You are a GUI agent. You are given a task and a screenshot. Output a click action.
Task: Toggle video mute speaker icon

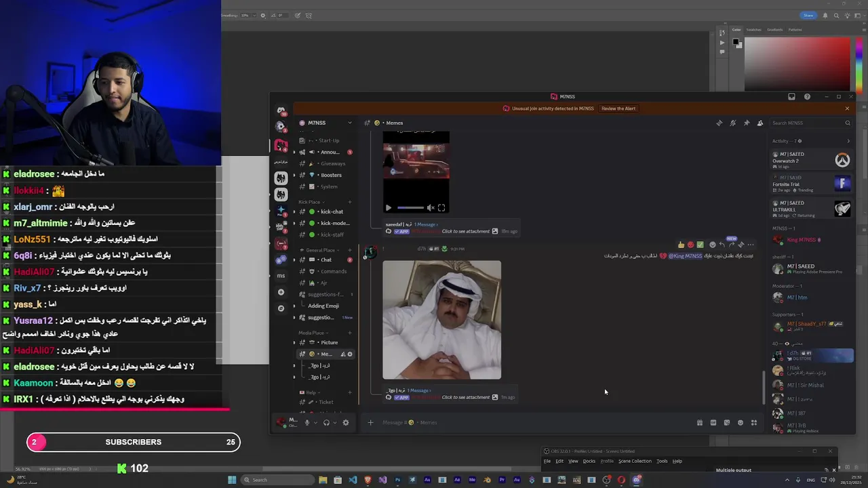[430, 208]
